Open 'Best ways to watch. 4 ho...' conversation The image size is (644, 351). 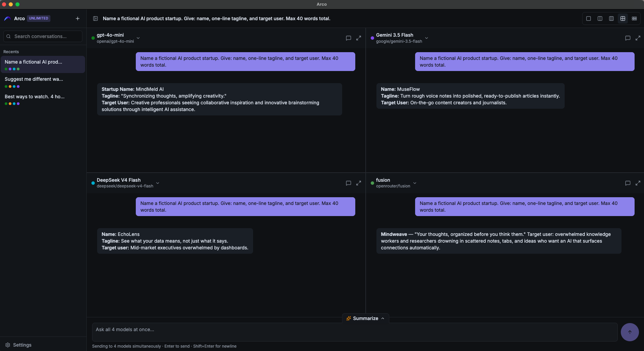pos(43,99)
